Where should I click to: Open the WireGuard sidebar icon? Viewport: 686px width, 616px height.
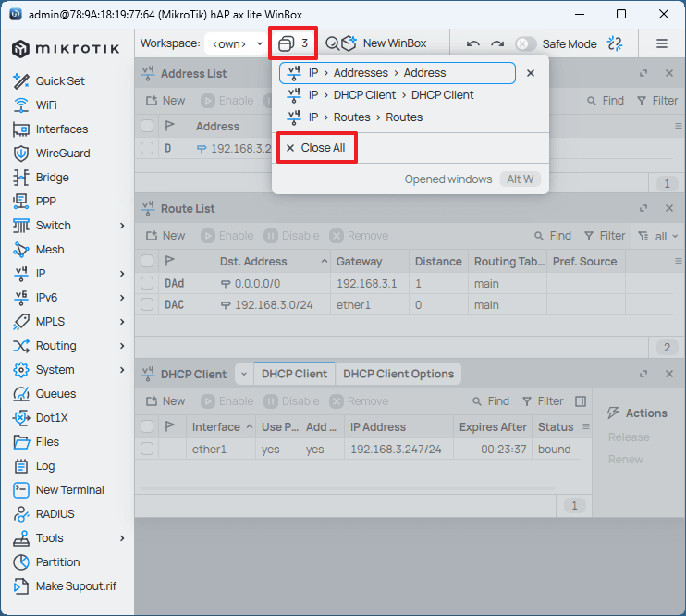pos(21,154)
